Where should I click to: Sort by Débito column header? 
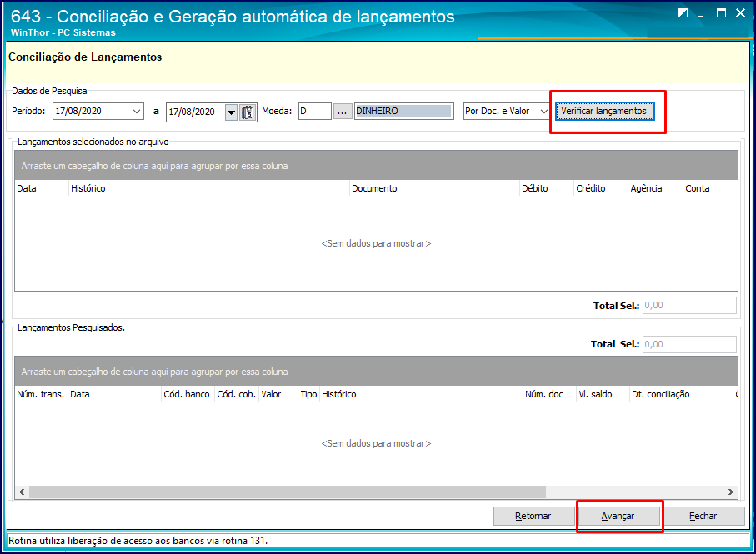[546, 188]
